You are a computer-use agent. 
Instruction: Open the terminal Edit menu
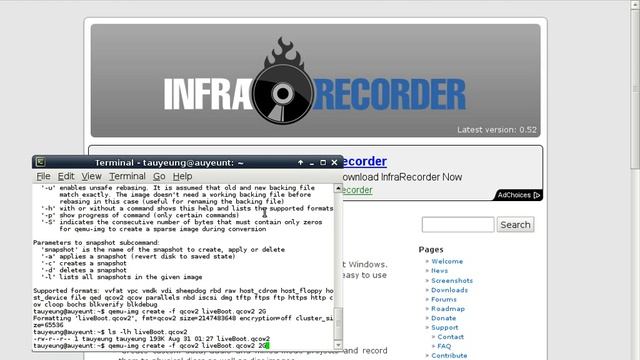coord(66,176)
